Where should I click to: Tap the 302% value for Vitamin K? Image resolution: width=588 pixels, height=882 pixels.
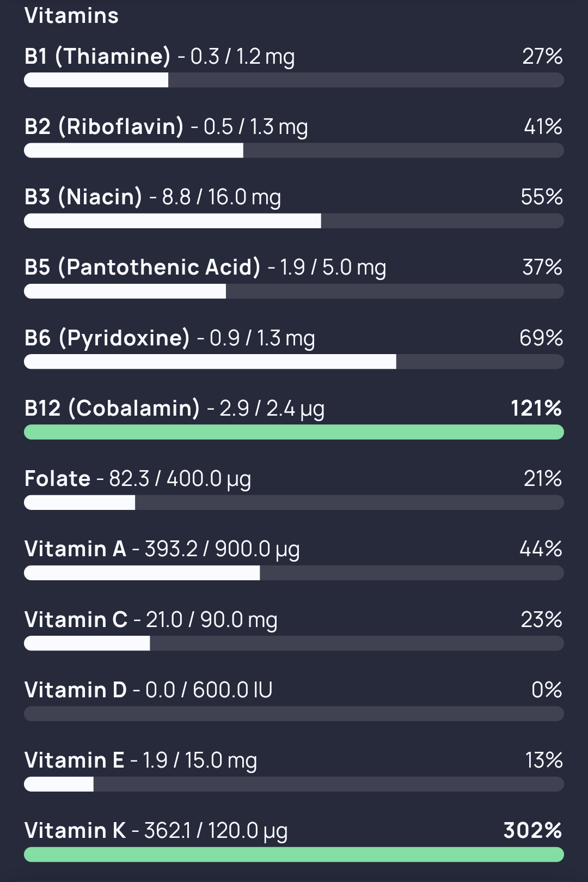click(x=533, y=830)
